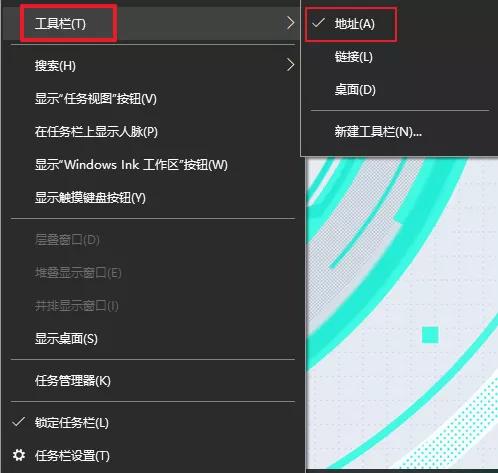The image size is (498, 473).
Task: Select 工具栏(T) in the context menu
Action: (x=153, y=24)
